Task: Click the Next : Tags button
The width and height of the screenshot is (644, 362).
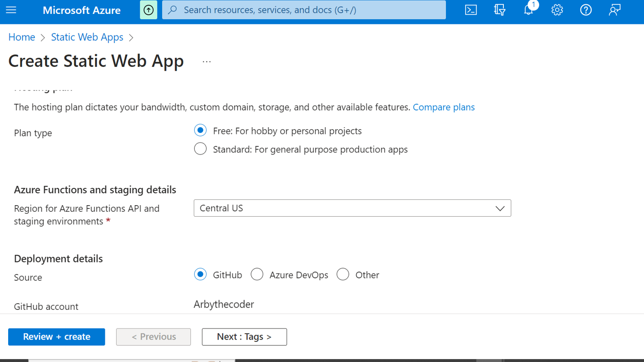Action: point(244,337)
